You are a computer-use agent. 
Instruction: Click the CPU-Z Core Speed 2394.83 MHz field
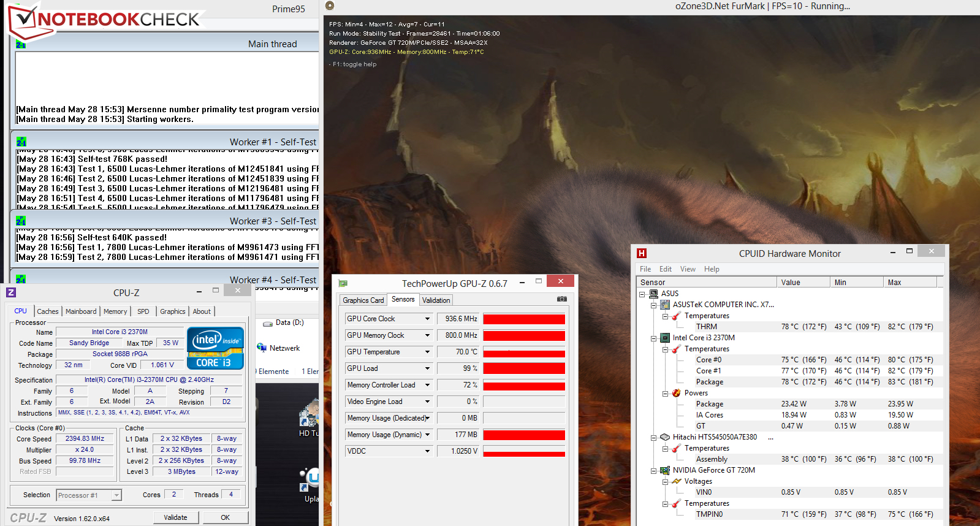[85, 439]
